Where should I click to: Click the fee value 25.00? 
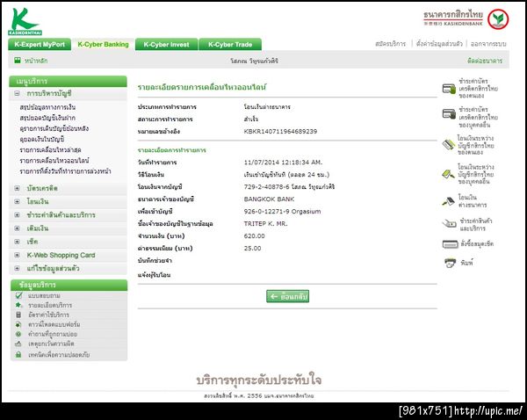252,248
